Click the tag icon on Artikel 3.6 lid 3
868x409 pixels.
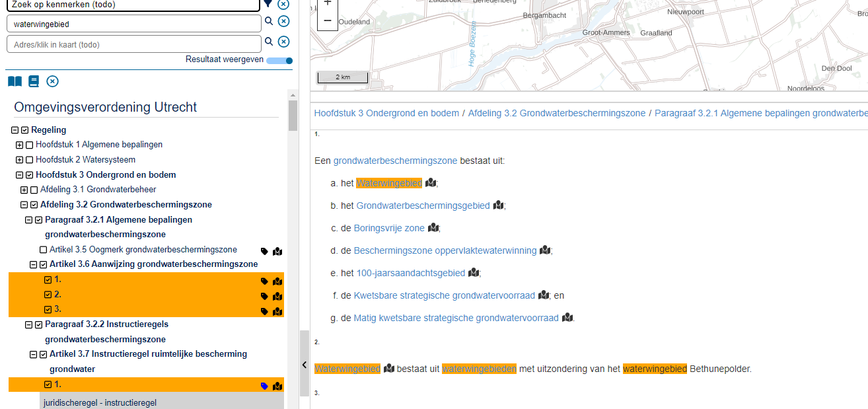(x=264, y=311)
